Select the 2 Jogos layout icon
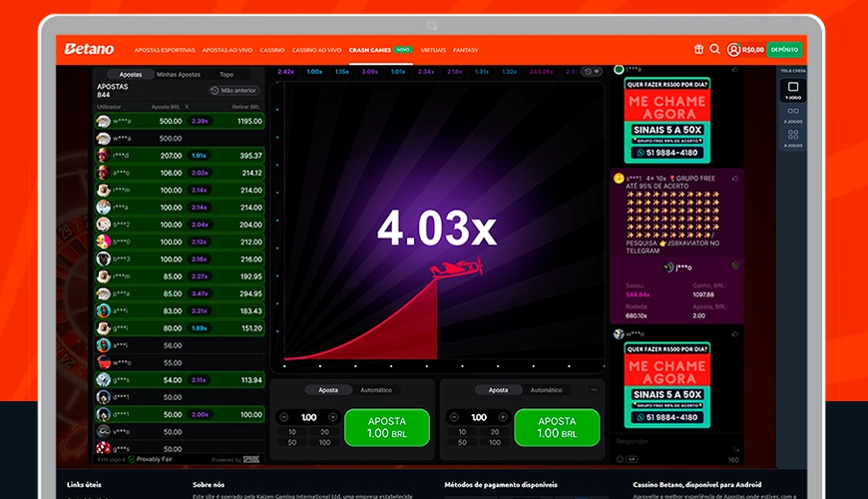The width and height of the screenshot is (868, 499). [793, 111]
